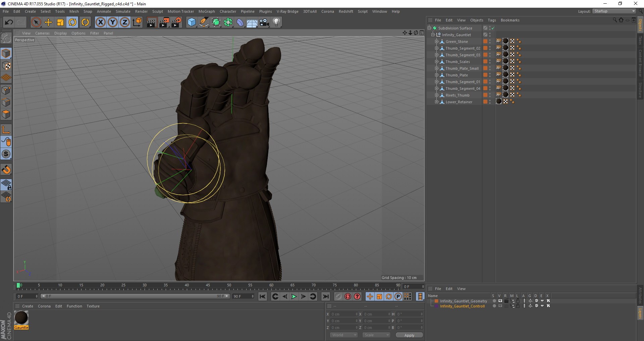Open Object Manager Tags menu

point(492,20)
